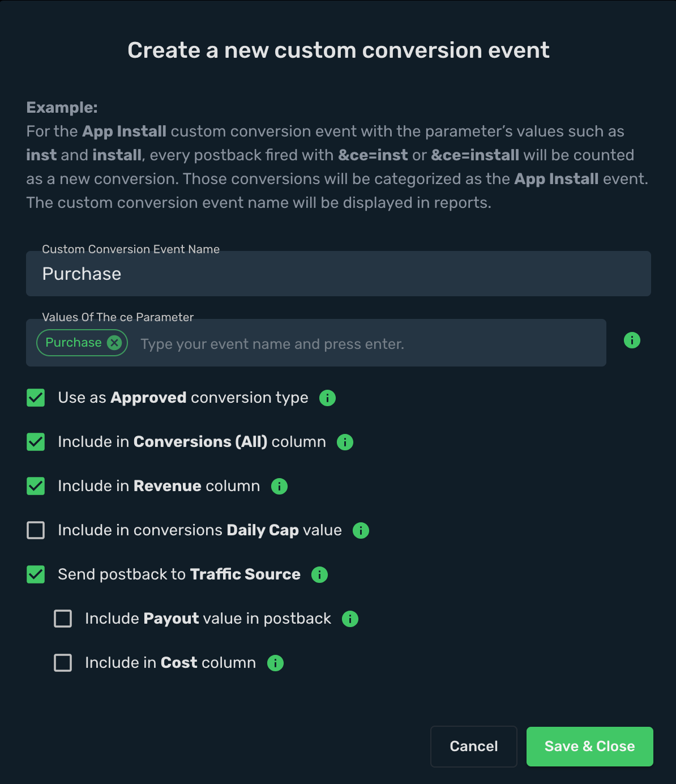Disable Send postback to Traffic Source
Viewport: 676px width, 784px height.
[36, 574]
